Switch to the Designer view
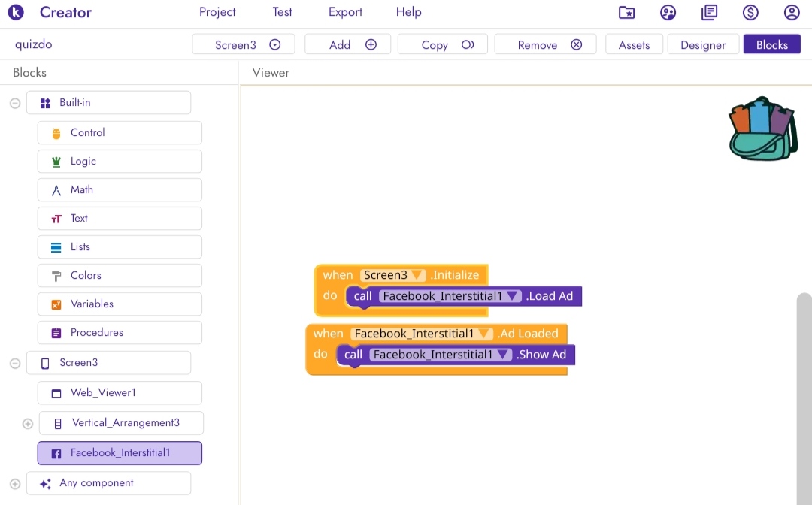812x505 pixels. tap(703, 44)
